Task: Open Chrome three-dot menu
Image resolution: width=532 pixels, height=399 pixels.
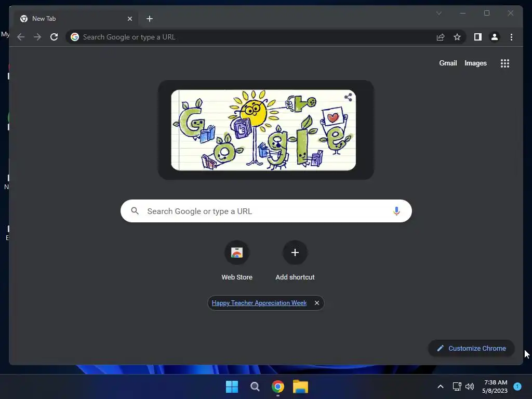Action: [511, 37]
